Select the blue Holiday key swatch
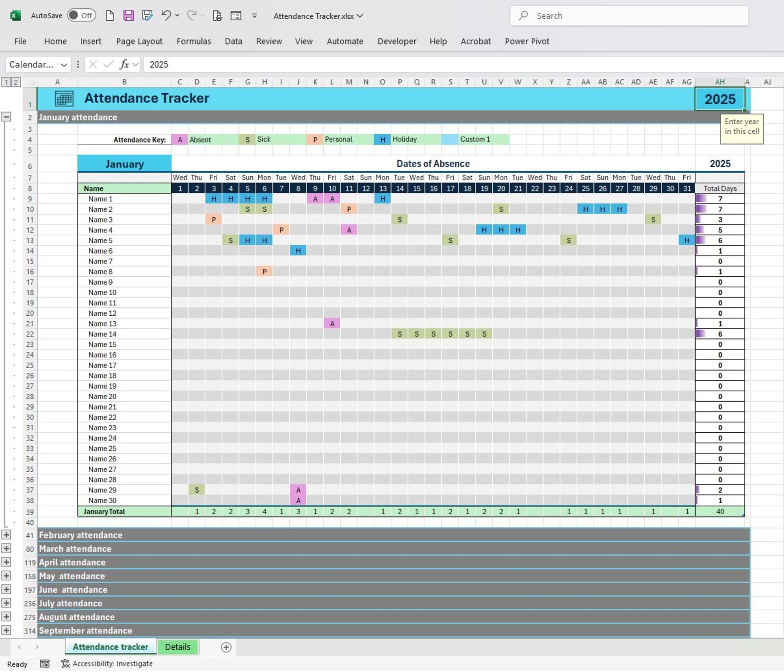 pos(382,140)
